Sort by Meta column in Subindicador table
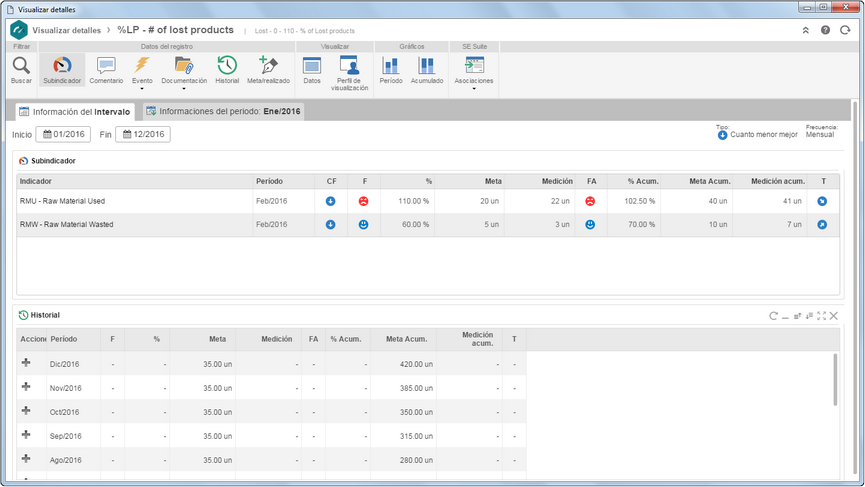The height and width of the screenshot is (487, 865). pos(469,181)
